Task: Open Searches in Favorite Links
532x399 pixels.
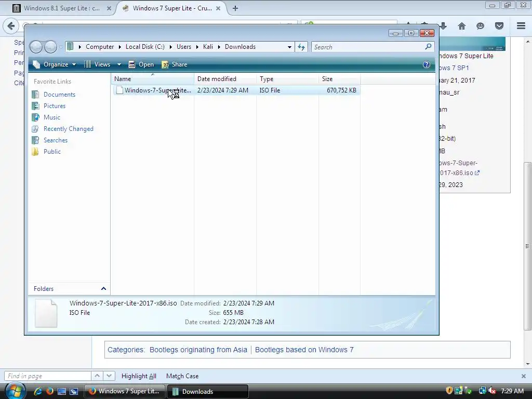Action: click(x=55, y=140)
